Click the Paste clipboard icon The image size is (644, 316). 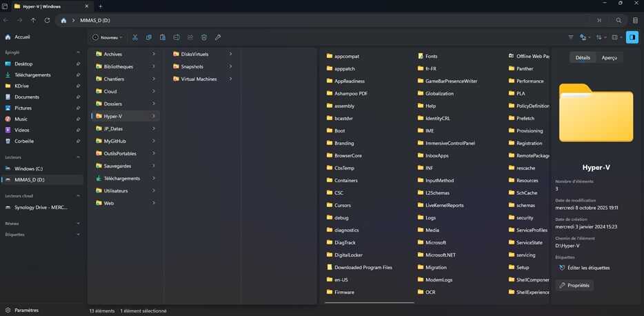pos(163,37)
